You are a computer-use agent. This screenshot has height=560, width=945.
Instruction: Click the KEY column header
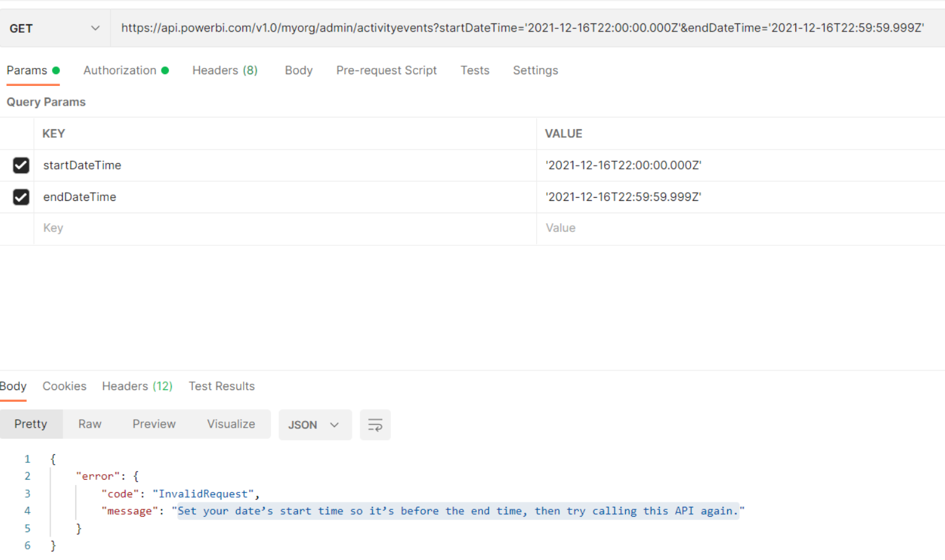tap(54, 134)
